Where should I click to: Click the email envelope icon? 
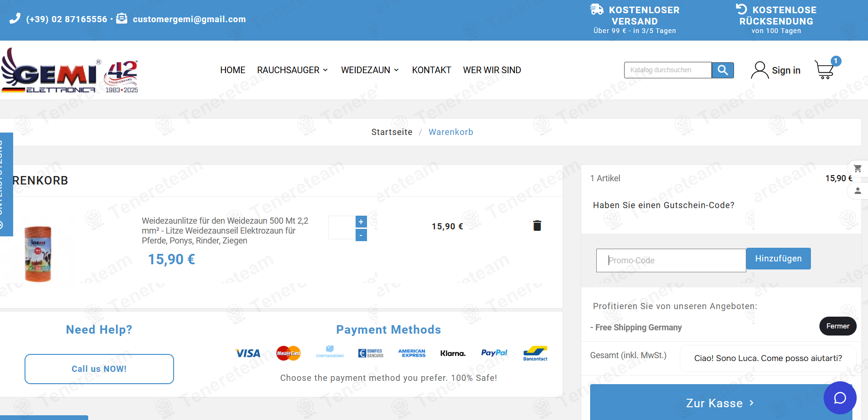pyautogui.click(x=122, y=18)
